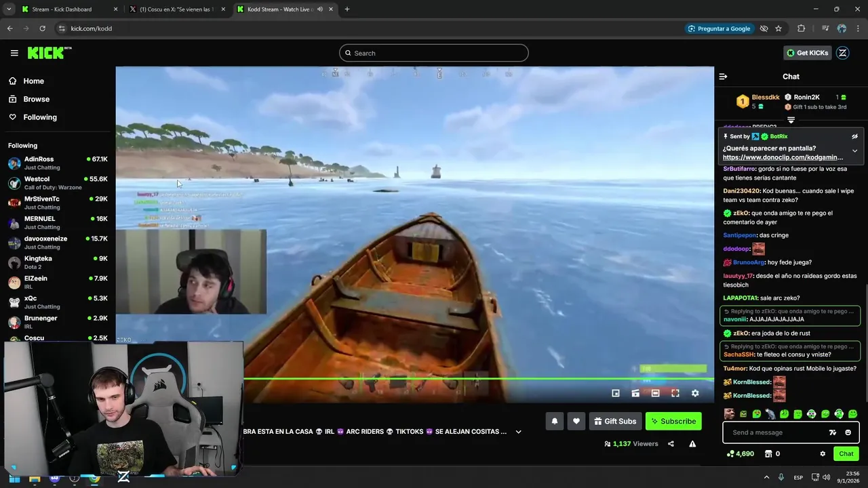
Task: Open the chat shop icon
Action: (x=768, y=453)
